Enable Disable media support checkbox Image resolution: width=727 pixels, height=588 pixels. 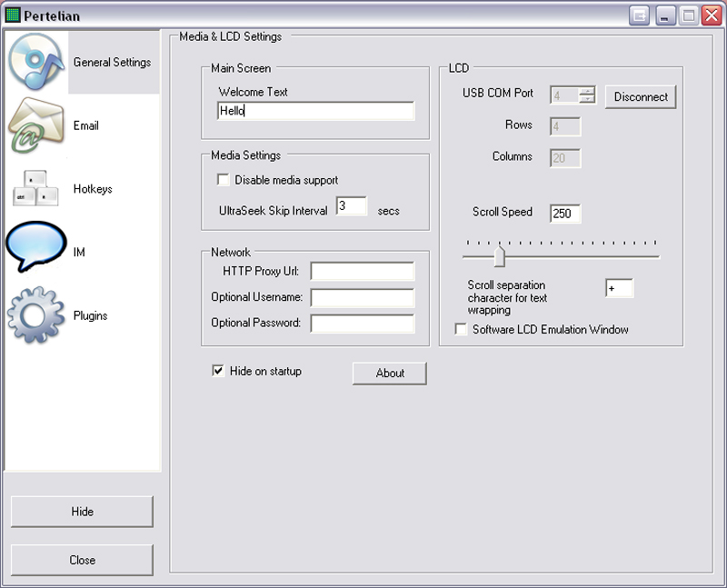[224, 180]
